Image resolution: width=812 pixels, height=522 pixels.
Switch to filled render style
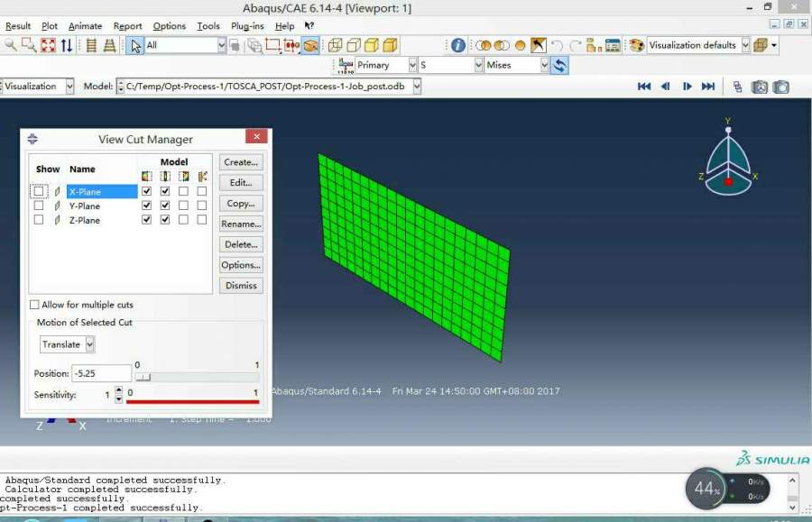coord(372,45)
